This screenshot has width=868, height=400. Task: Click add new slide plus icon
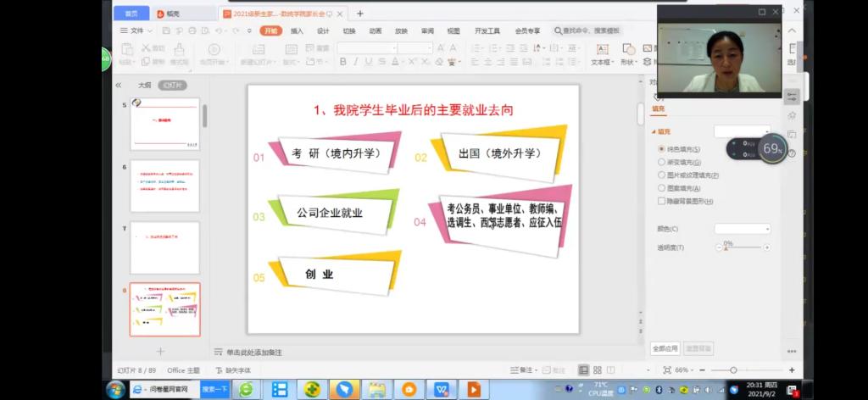(160, 351)
